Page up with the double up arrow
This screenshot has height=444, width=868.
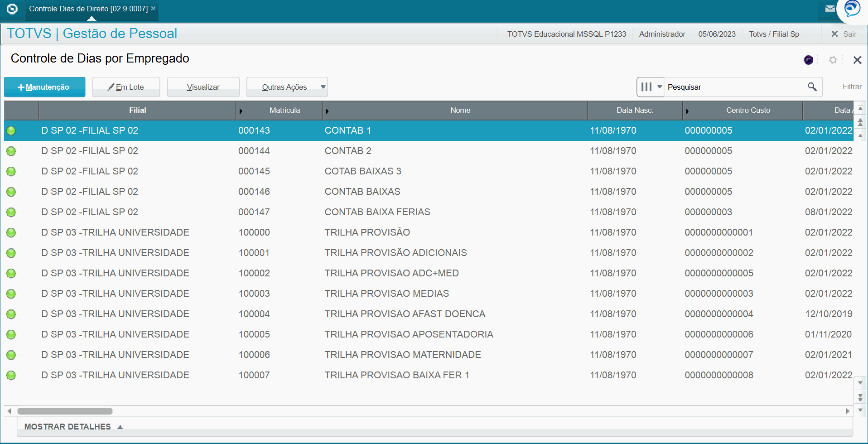click(x=860, y=122)
